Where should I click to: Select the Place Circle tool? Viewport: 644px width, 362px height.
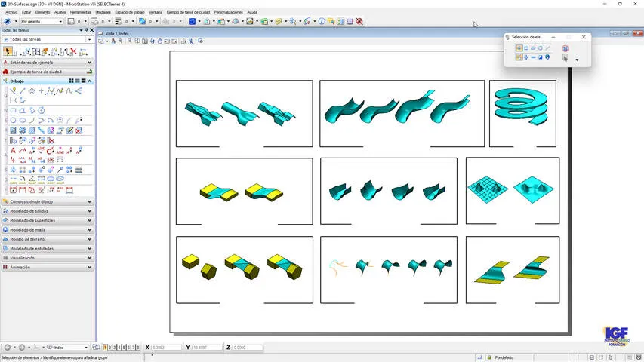(x=13, y=120)
